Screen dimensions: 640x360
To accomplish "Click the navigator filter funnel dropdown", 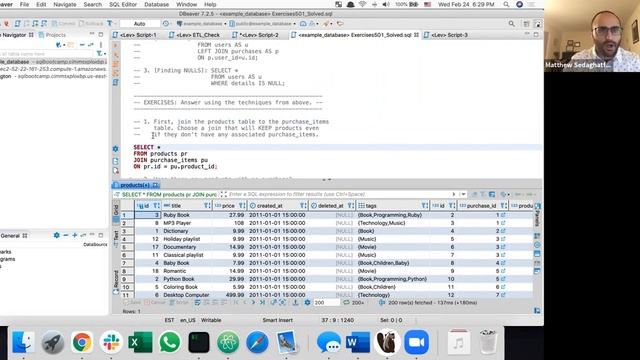I will [100, 53].
